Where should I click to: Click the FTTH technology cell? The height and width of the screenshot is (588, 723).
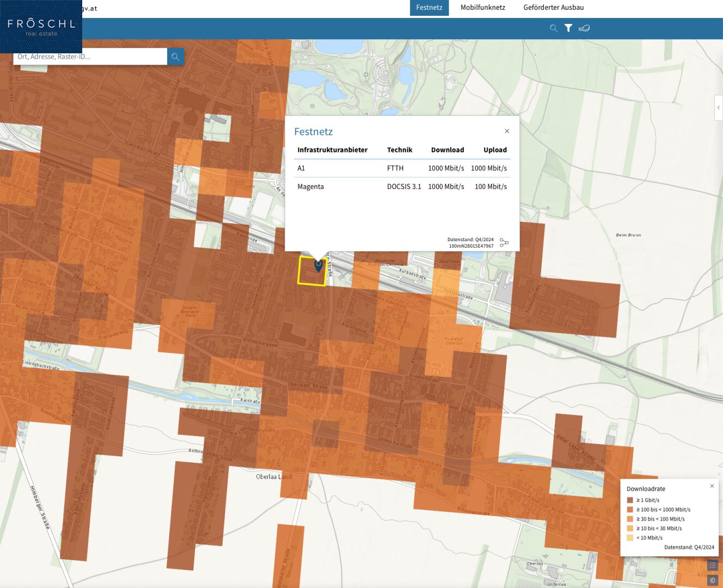click(x=395, y=168)
